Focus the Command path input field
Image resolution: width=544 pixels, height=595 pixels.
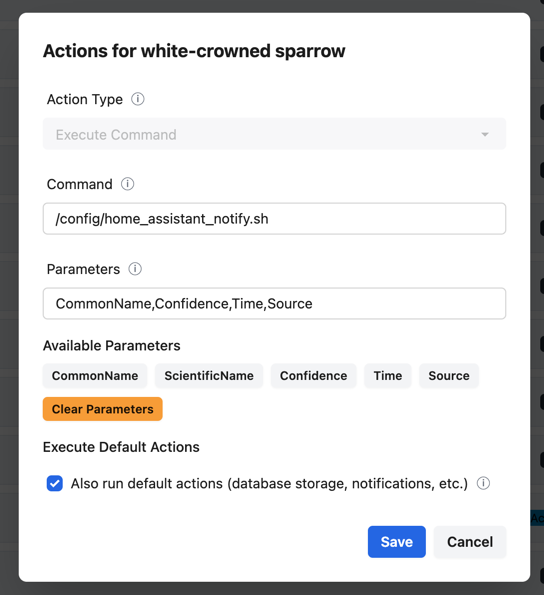click(x=274, y=219)
